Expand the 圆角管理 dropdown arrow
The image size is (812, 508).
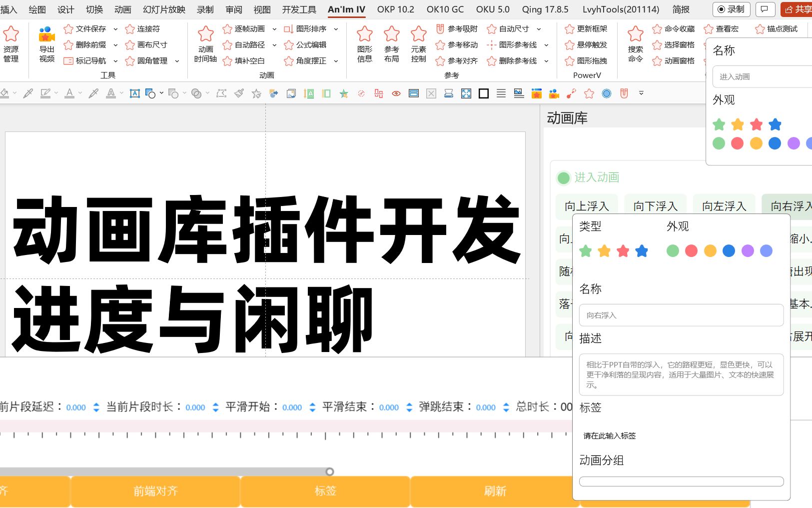pyautogui.click(x=177, y=61)
